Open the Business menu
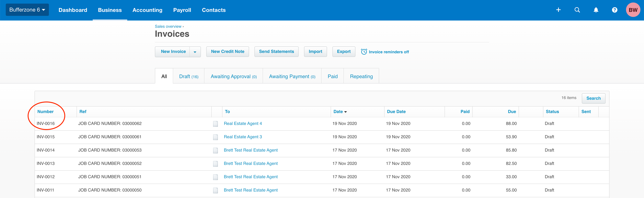The width and height of the screenshot is (644, 198). [x=110, y=10]
